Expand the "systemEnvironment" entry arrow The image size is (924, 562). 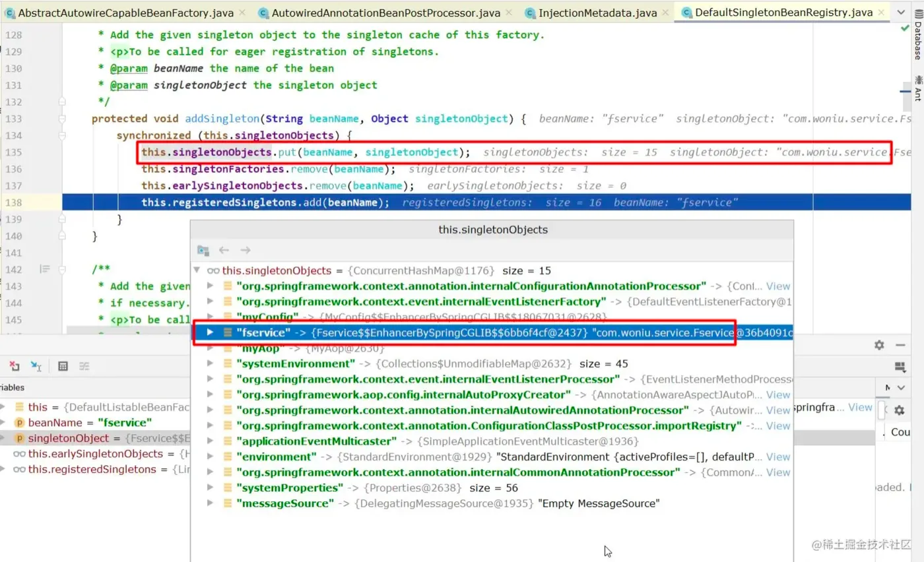click(211, 363)
